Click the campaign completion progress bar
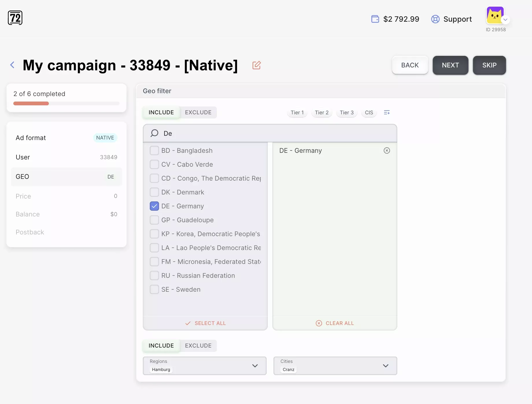The height and width of the screenshot is (404, 532). pos(66,103)
